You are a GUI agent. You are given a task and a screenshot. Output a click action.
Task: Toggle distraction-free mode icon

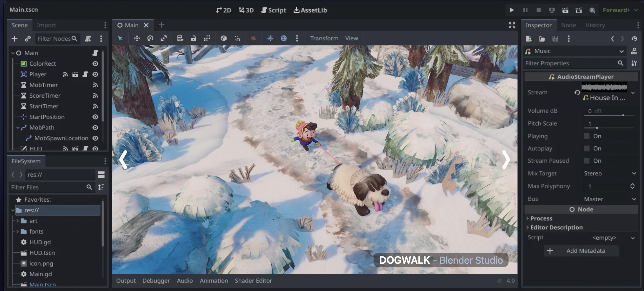pyautogui.click(x=512, y=25)
